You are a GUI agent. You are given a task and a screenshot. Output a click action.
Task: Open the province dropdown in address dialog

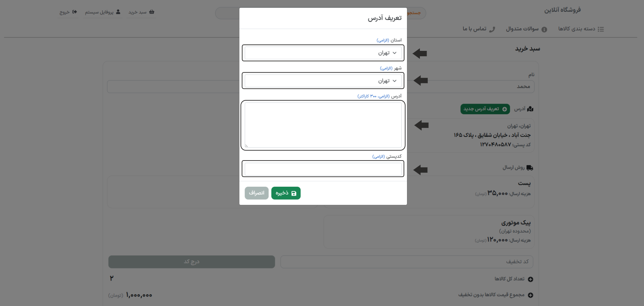coord(323,53)
